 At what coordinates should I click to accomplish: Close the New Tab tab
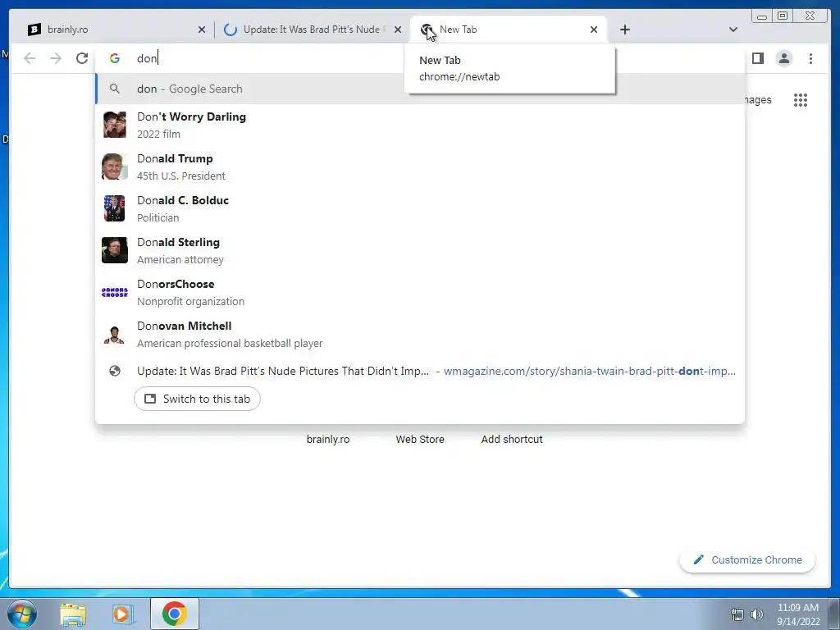pos(594,30)
